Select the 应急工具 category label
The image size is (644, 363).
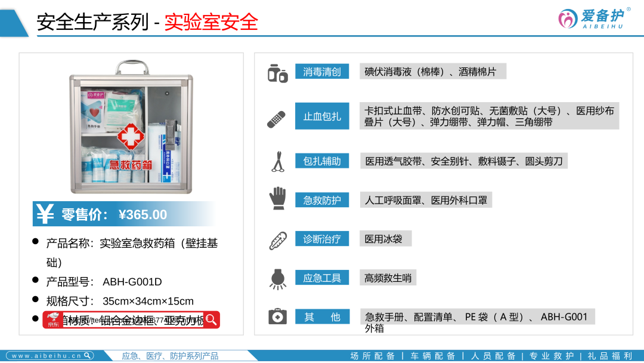[322, 278]
